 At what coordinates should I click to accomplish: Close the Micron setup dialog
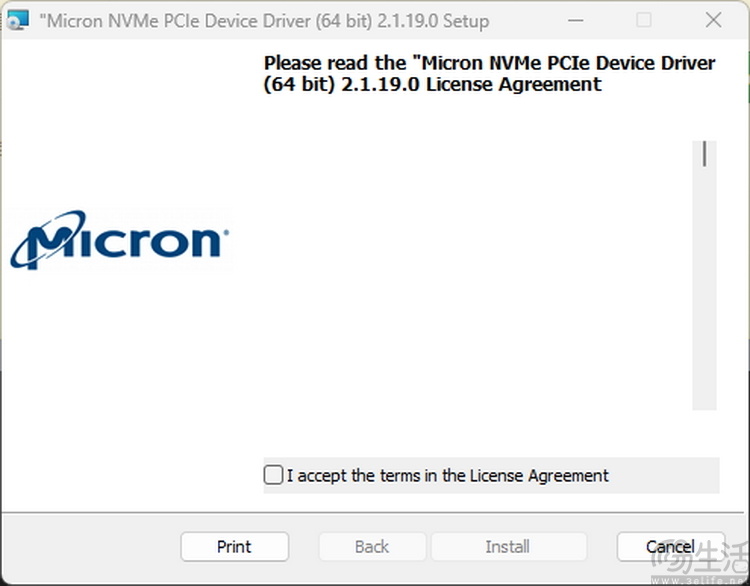pos(713,20)
